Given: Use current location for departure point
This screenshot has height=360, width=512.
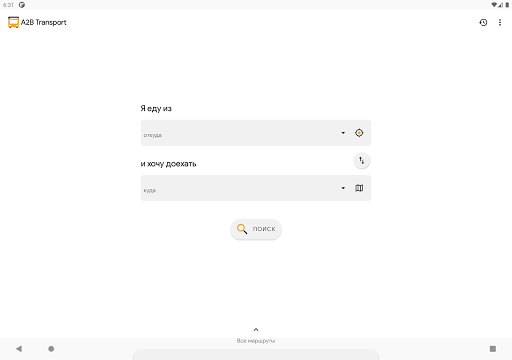Looking at the screenshot, I should (359, 133).
